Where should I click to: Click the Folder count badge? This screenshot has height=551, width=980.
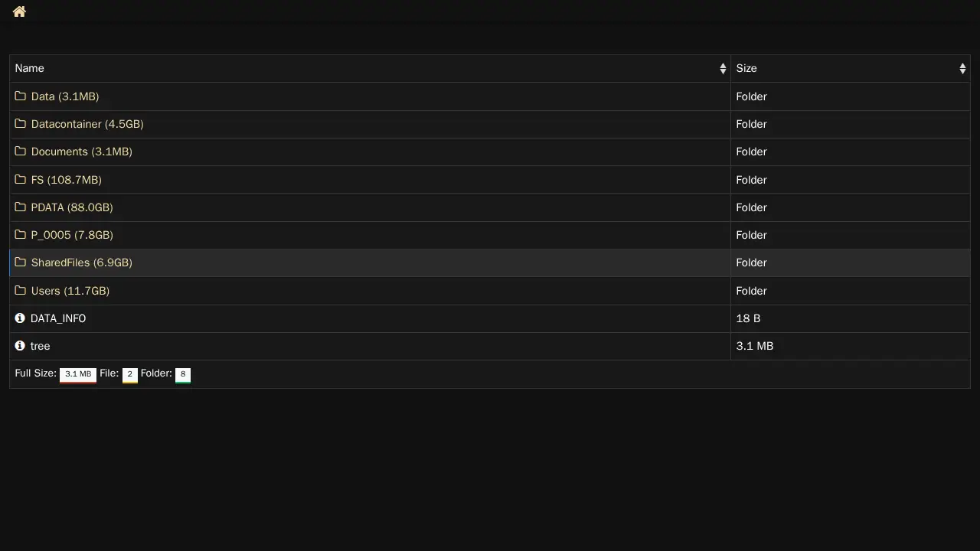click(x=183, y=374)
